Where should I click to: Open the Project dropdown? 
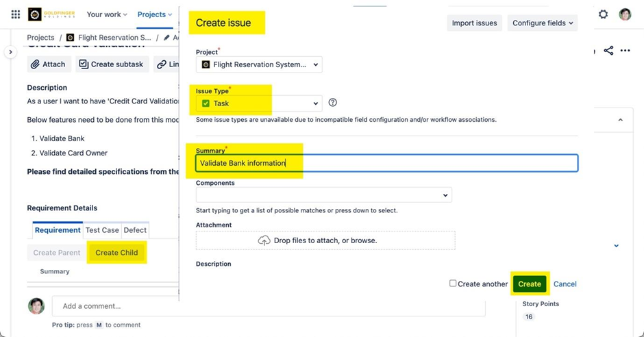pyautogui.click(x=259, y=64)
